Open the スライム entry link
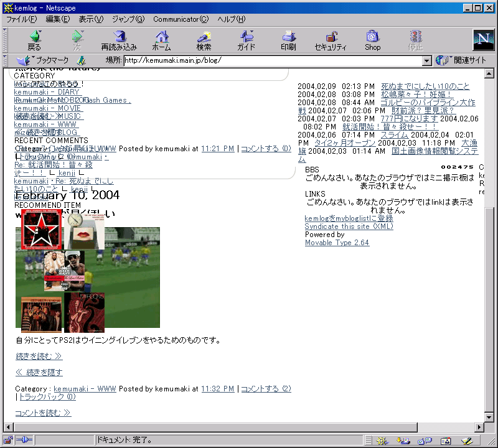The width and height of the screenshot is (498, 448). click(394, 135)
